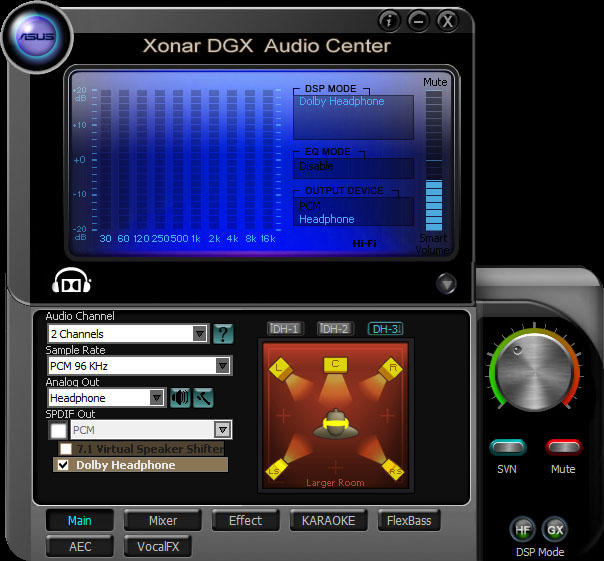
Task: Select the L speaker in the room view
Action: pos(280,369)
